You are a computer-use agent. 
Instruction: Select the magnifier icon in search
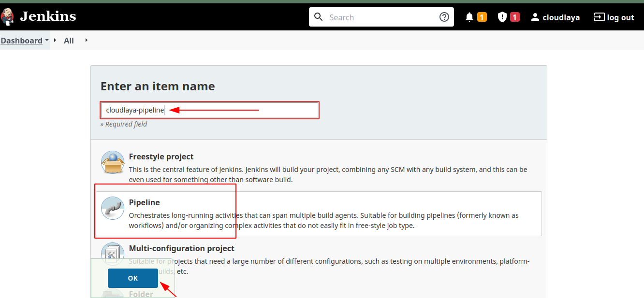pos(318,17)
